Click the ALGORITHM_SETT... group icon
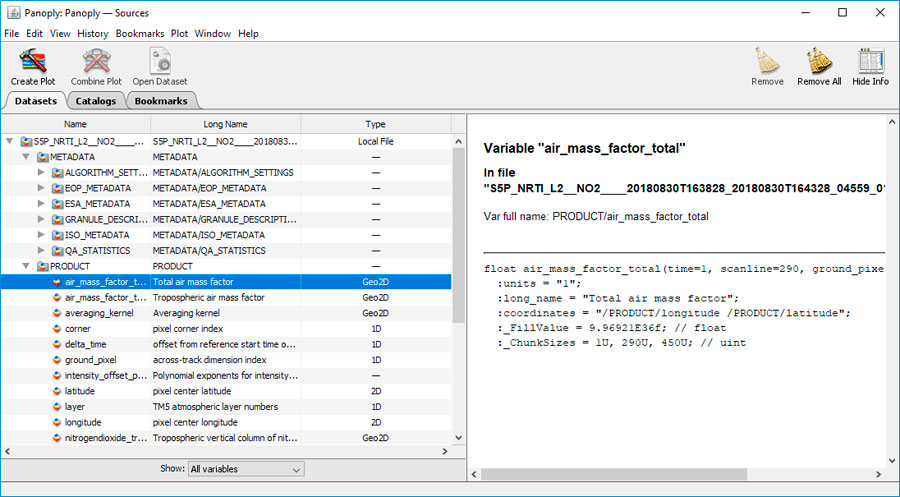 click(x=57, y=172)
